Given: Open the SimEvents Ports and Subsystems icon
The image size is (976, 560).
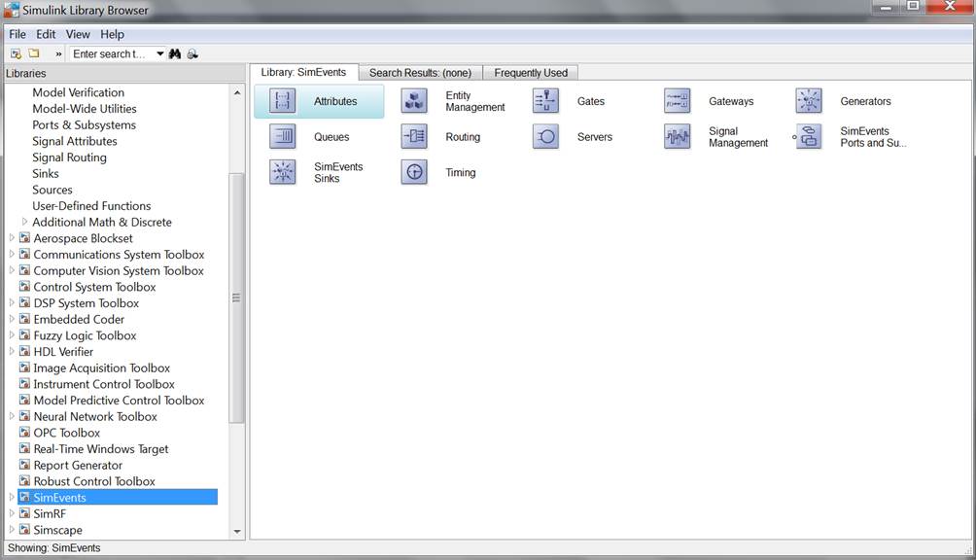Looking at the screenshot, I should [x=809, y=136].
